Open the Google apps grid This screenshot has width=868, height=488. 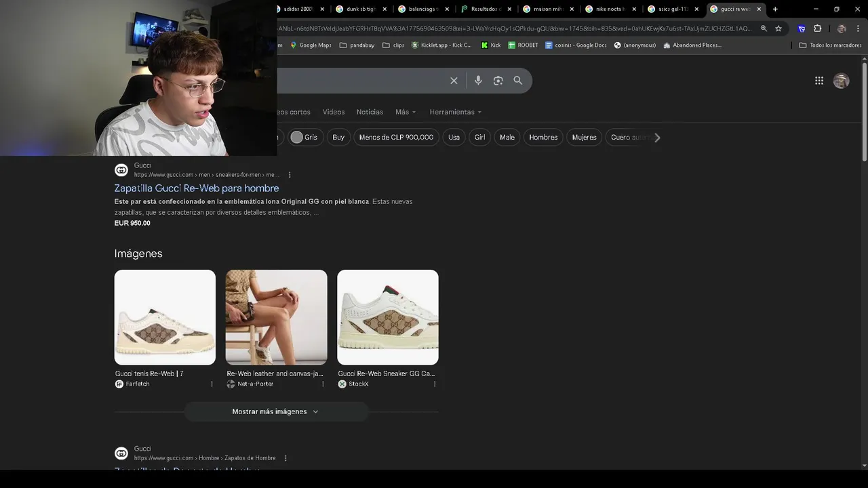[x=819, y=81]
